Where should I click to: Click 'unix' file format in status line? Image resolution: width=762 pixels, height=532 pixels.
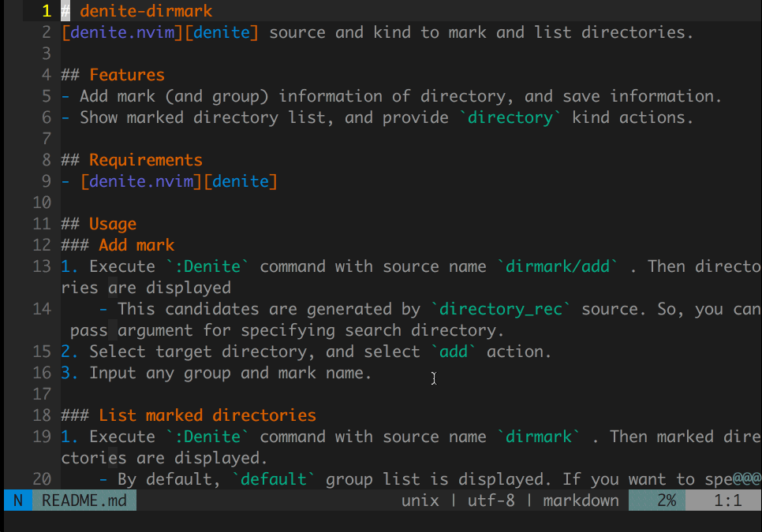point(420,500)
